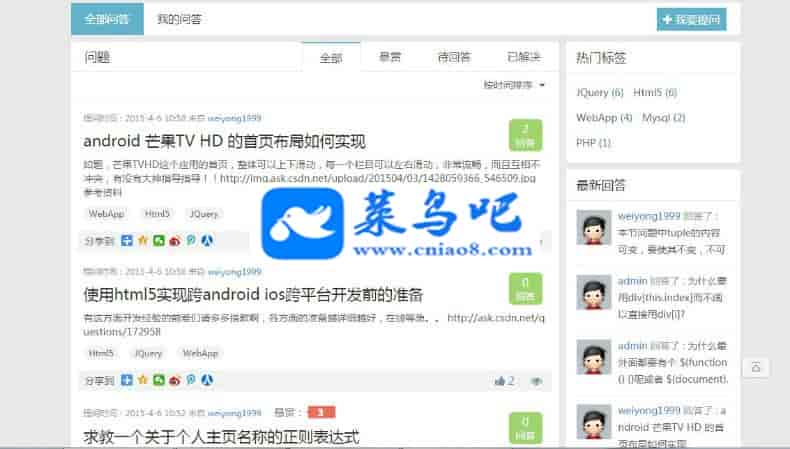Screen dimensions: 790x449
Task: Click the back-to-top arrow button at the right edge
Action: [x=756, y=367]
